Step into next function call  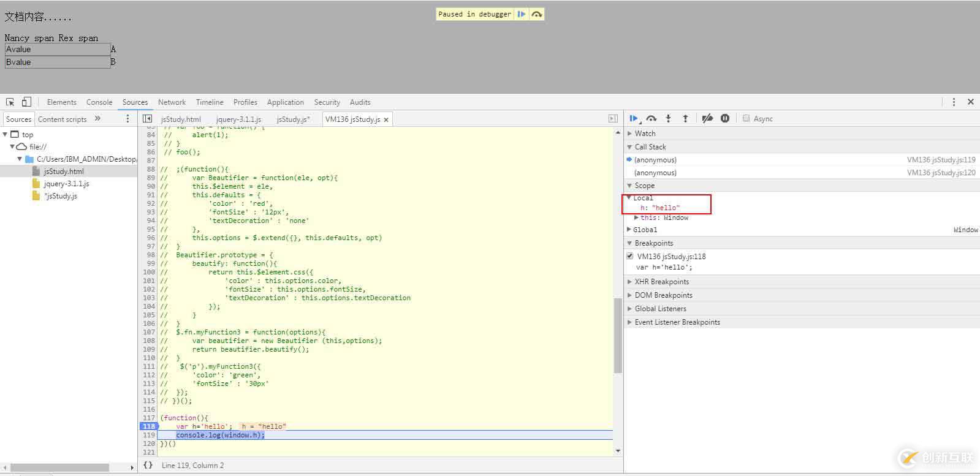669,119
